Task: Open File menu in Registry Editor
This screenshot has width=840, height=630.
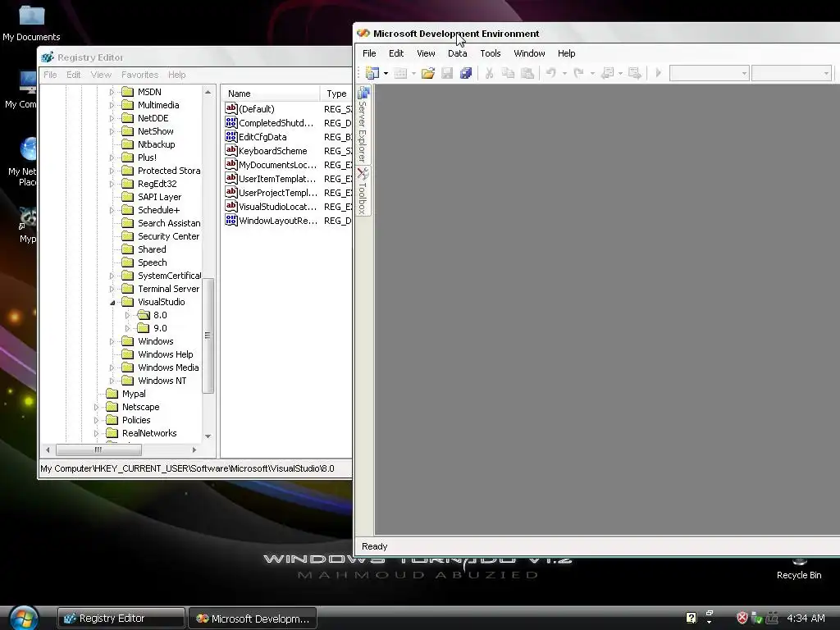Action: [x=50, y=75]
